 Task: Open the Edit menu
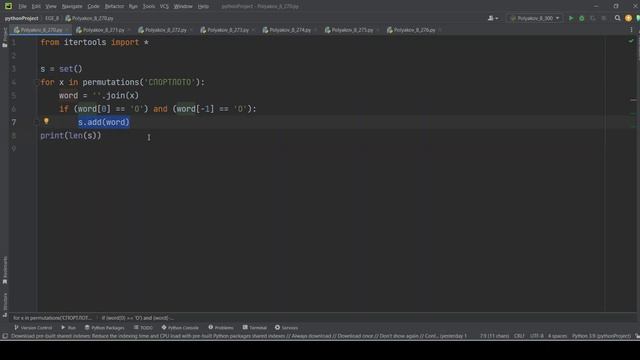point(36,6)
